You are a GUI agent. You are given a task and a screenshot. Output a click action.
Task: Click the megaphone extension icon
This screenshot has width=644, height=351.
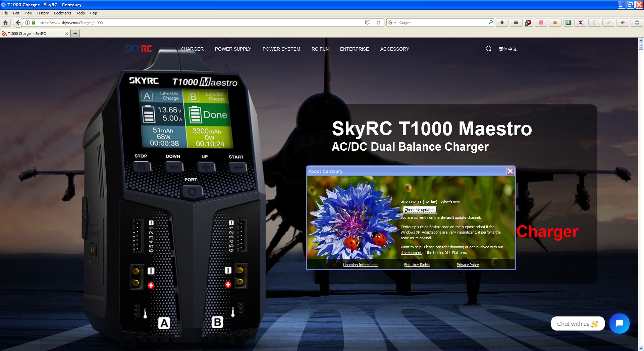point(623,22)
